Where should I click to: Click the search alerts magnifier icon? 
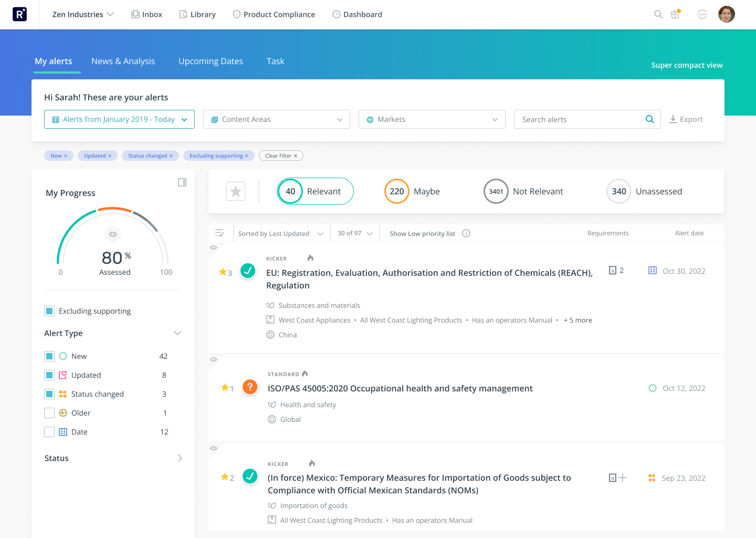(649, 119)
